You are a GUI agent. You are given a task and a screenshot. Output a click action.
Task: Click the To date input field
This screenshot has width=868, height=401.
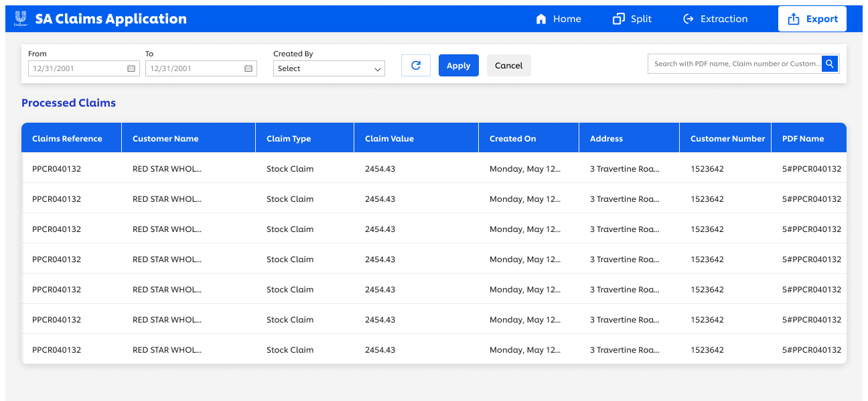[x=194, y=68]
